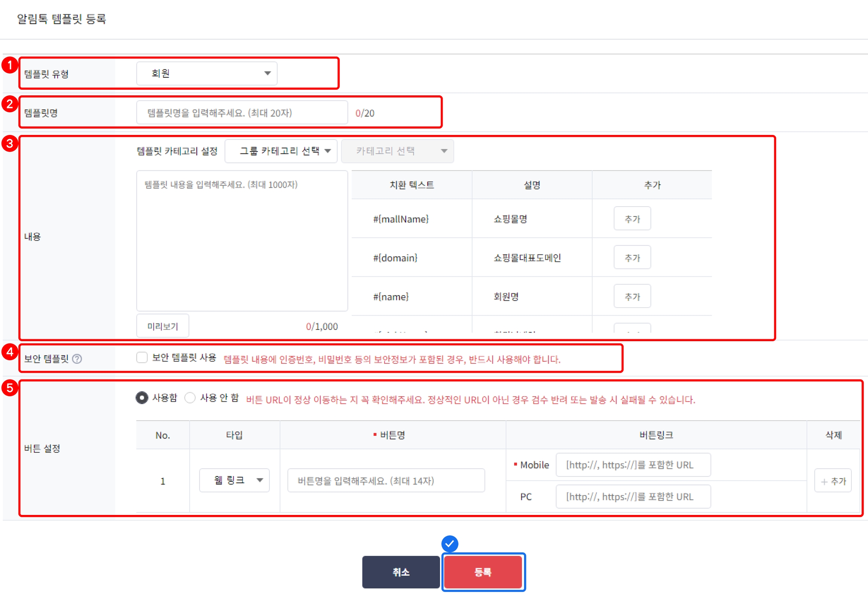This screenshot has height=599, width=868.
Task: Click the 템플릿명 input field
Action: (241, 113)
